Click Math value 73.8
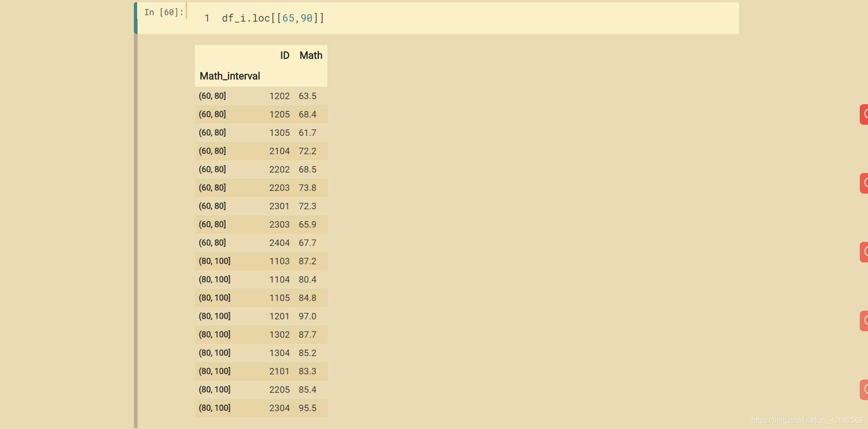Screen dimensions: 868x429 point(307,188)
